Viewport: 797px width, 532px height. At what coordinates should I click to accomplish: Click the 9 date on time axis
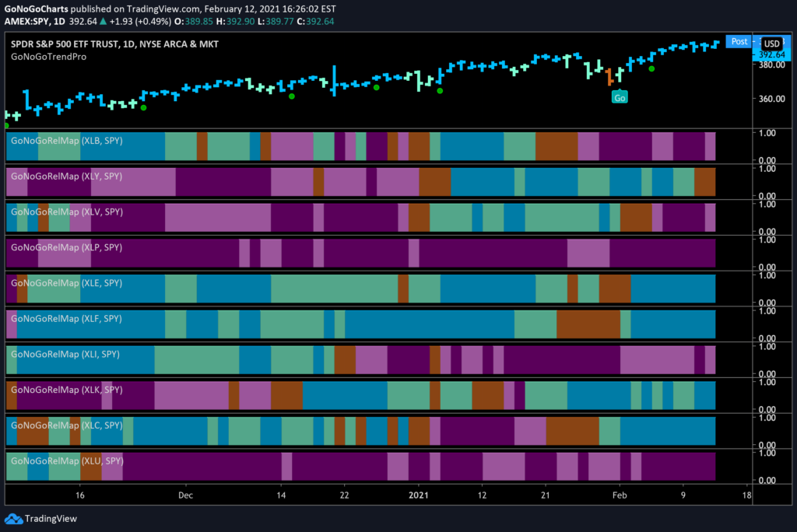[683, 495]
